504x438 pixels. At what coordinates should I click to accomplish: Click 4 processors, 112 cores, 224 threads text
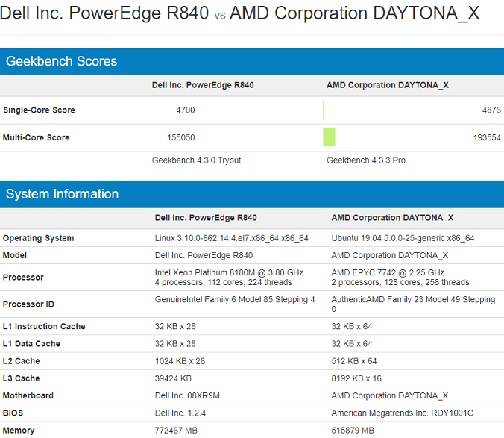(x=224, y=282)
